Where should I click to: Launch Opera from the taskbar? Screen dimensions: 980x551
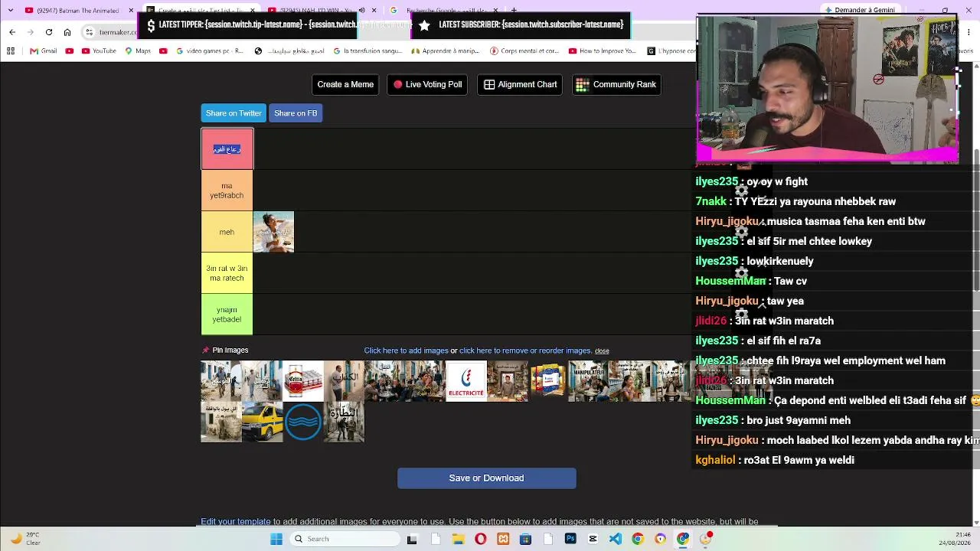[x=480, y=539]
